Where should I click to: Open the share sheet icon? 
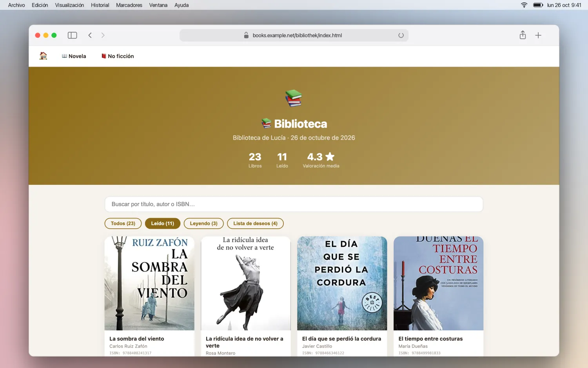point(523,35)
